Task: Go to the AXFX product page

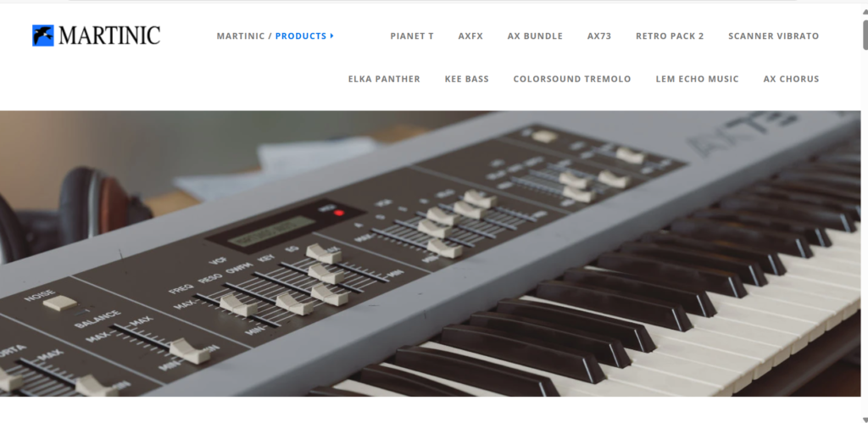Action: pos(470,36)
